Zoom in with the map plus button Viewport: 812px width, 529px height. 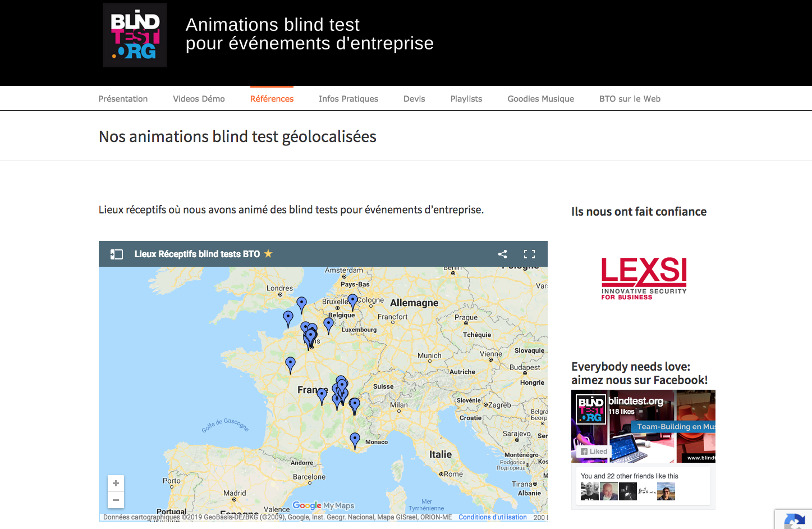coord(116,484)
